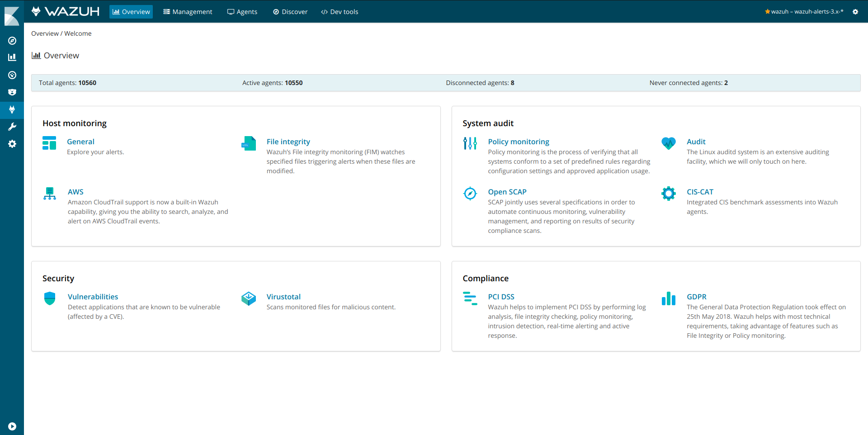Click the File integrity document icon
Viewport: 868px width, 435px height.
tap(249, 143)
